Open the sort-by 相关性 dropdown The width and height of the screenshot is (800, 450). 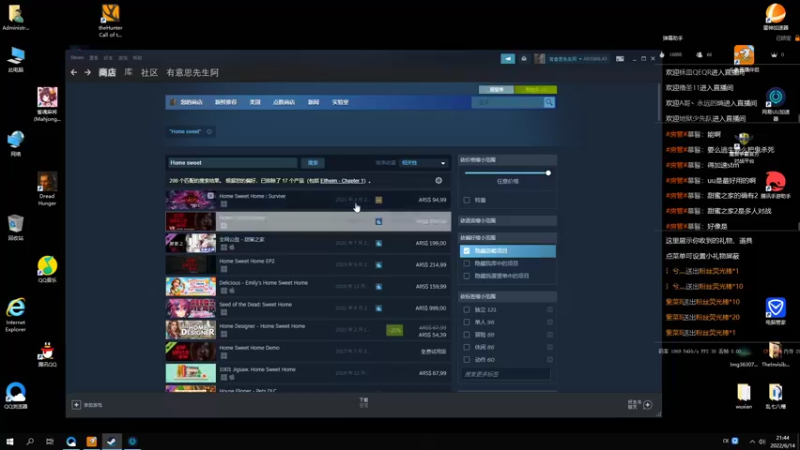coord(423,163)
